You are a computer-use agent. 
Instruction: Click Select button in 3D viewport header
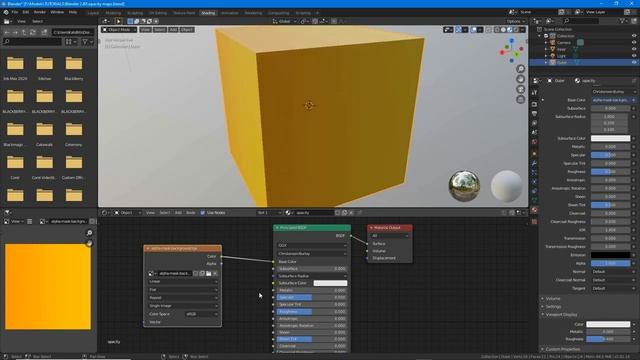[160, 30]
